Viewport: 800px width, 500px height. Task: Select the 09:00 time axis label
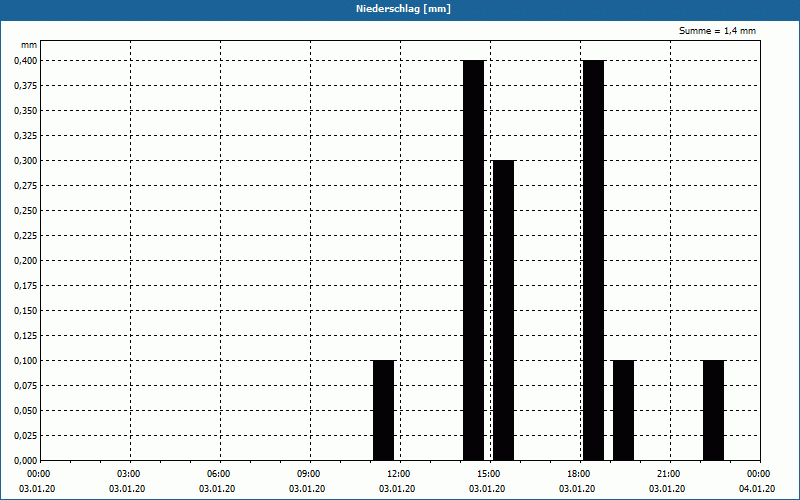(309, 474)
